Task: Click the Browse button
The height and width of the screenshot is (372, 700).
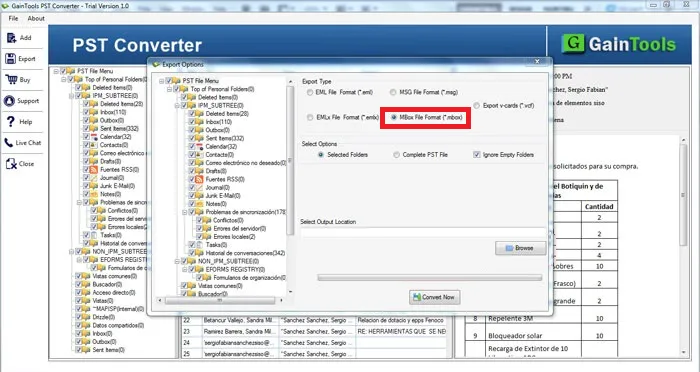Action: (521, 248)
